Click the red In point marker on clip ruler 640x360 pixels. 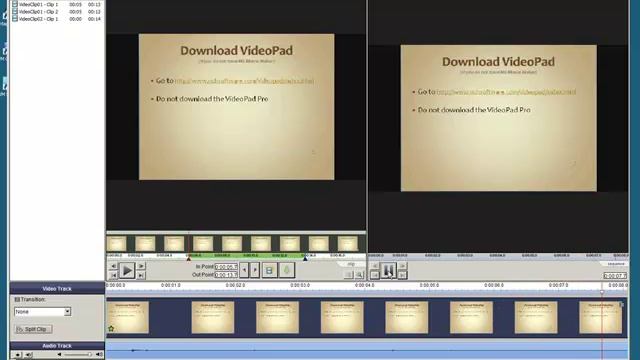(189, 258)
